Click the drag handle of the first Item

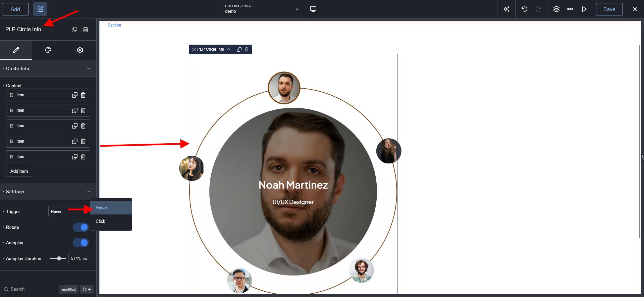[11, 95]
